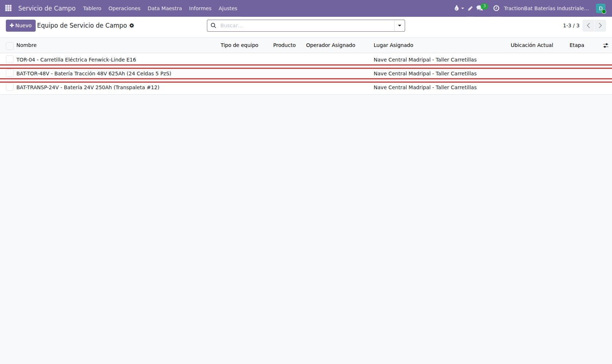Click the Nuevo button

coord(21,25)
